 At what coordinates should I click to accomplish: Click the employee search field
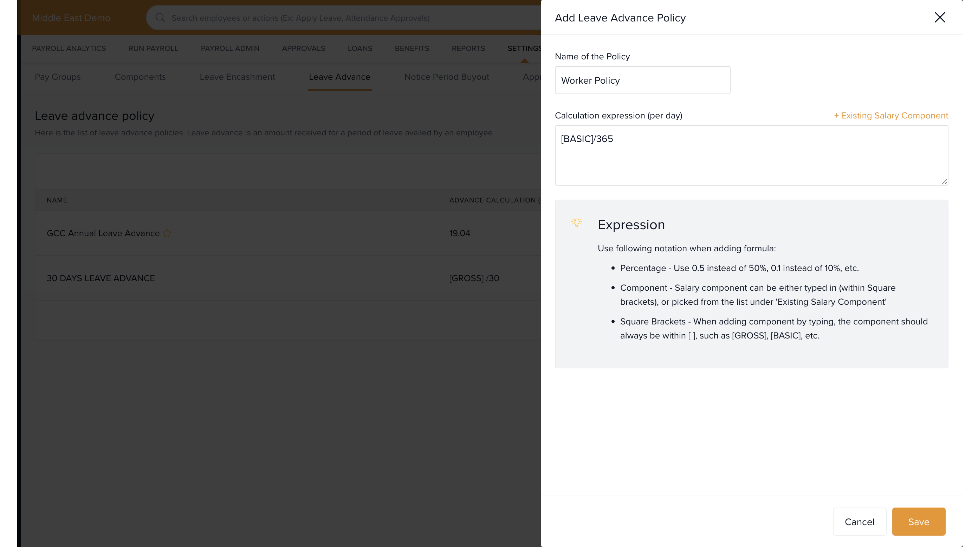pos(342,18)
